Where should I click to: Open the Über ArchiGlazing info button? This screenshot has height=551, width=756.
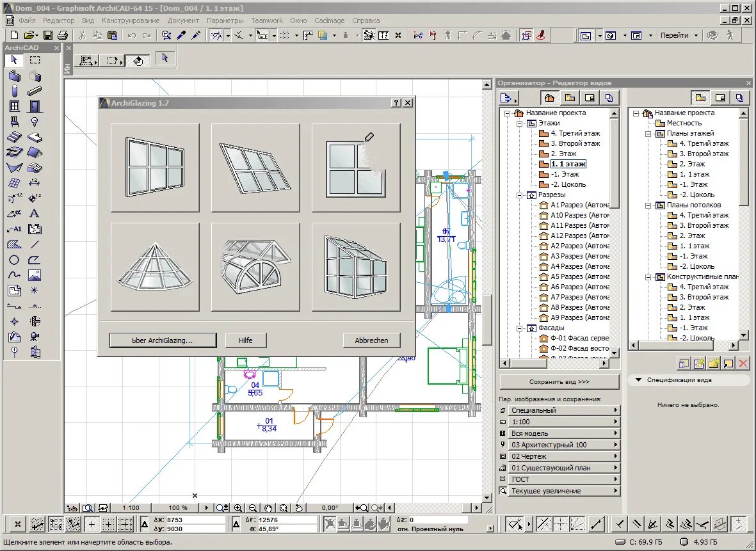tap(163, 340)
